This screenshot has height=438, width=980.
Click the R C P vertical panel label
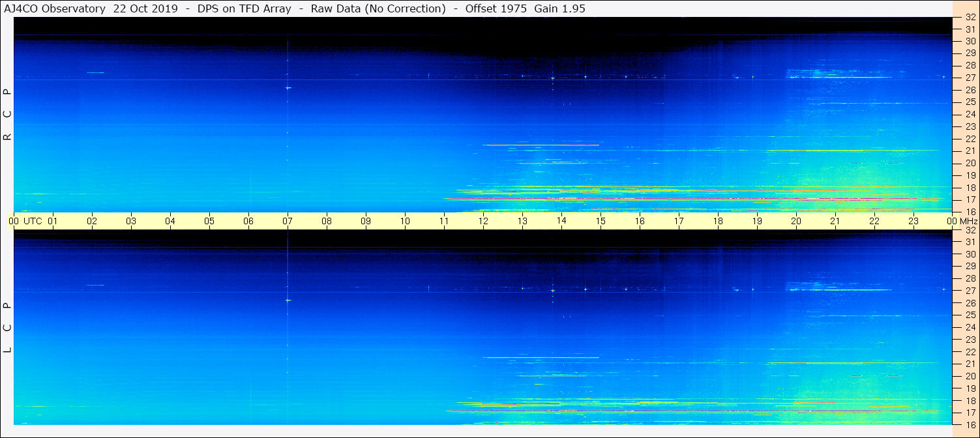coord(7,114)
